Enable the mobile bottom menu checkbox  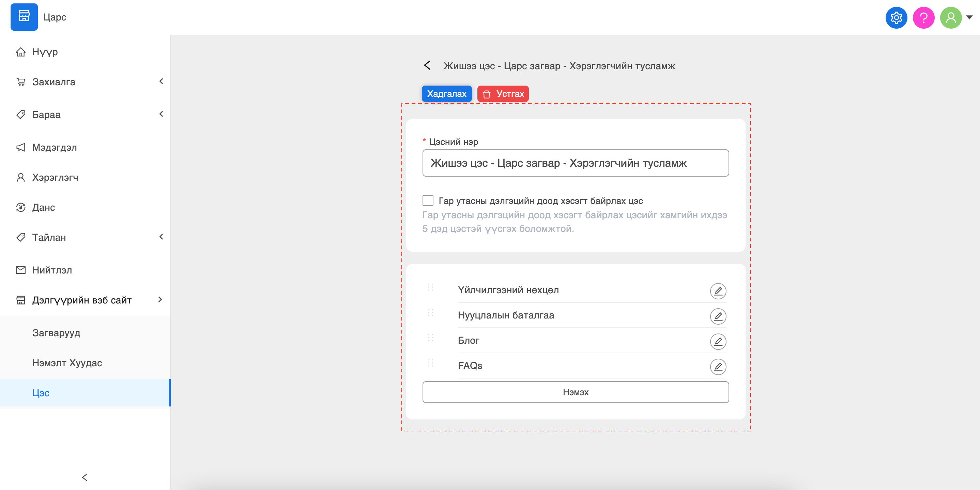click(428, 200)
